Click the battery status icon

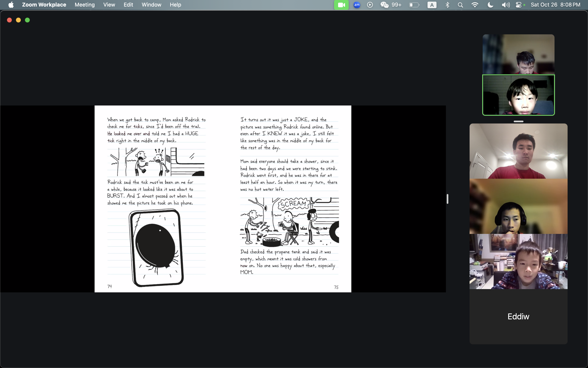click(x=414, y=5)
